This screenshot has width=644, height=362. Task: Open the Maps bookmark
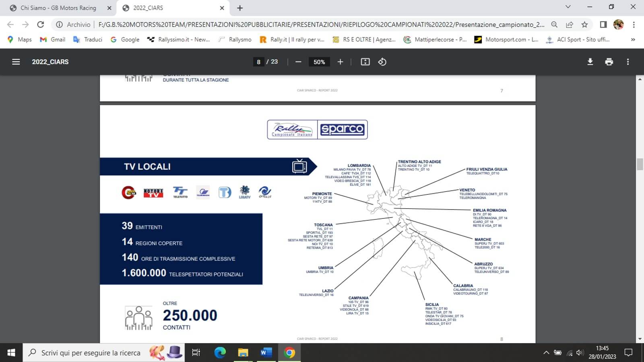(19, 39)
